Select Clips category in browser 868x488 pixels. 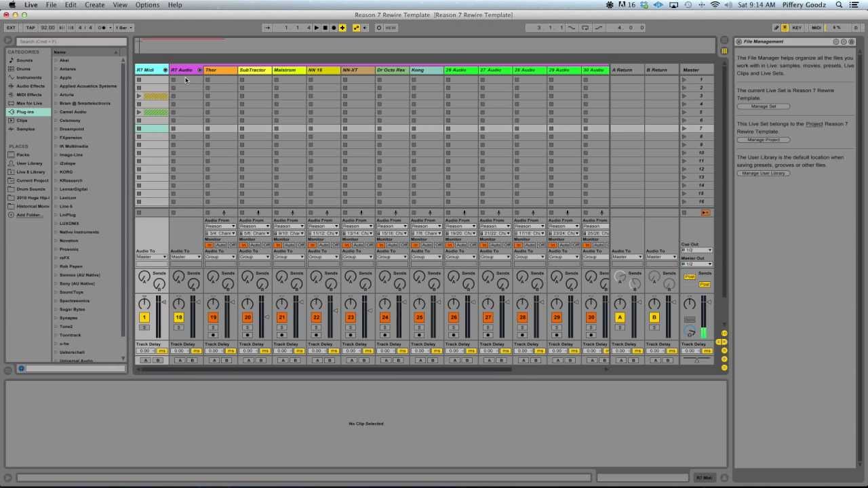point(22,121)
